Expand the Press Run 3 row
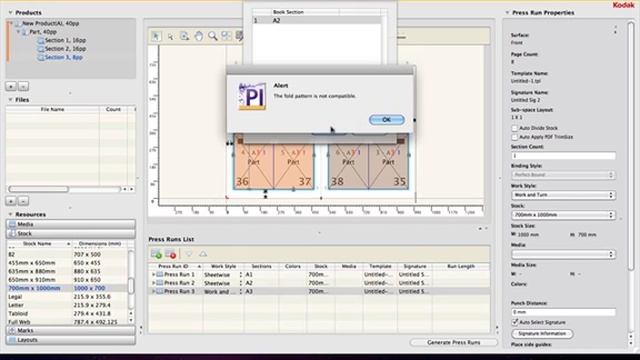This screenshot has width=640, height=360. [153, 291]
